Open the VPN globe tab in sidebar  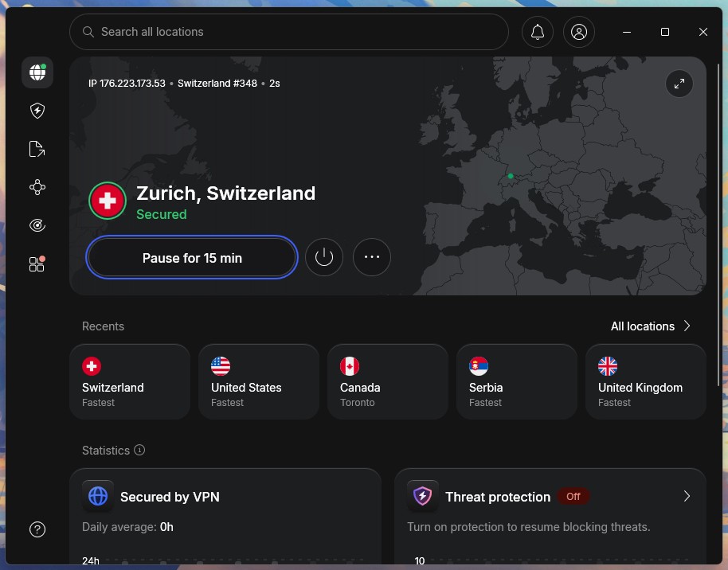[x=37, y=72]
